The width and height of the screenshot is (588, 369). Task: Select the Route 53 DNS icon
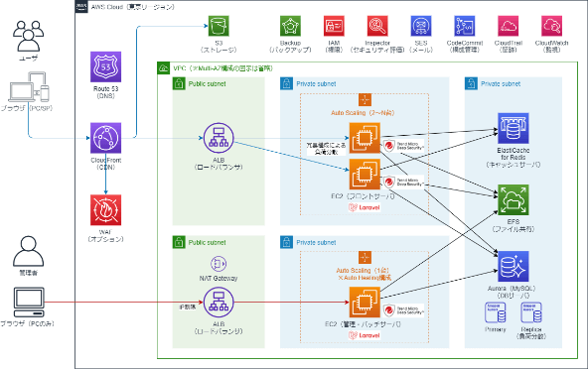(105, 67)
